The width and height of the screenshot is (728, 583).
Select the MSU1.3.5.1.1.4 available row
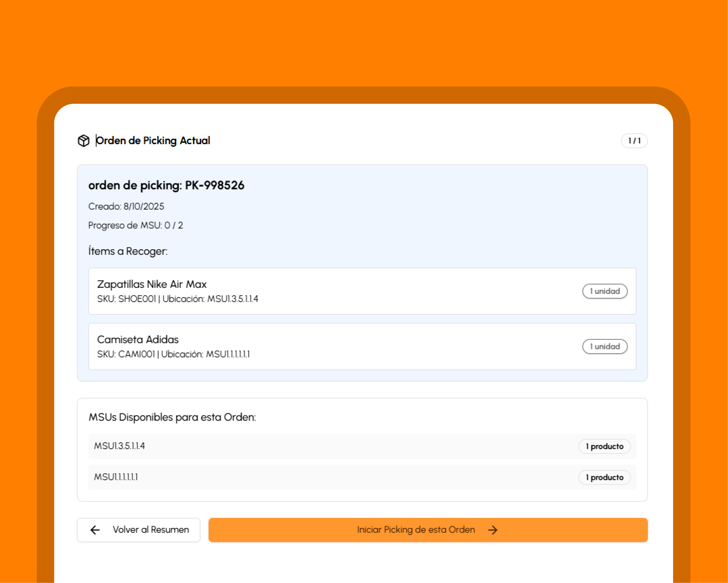119,446
